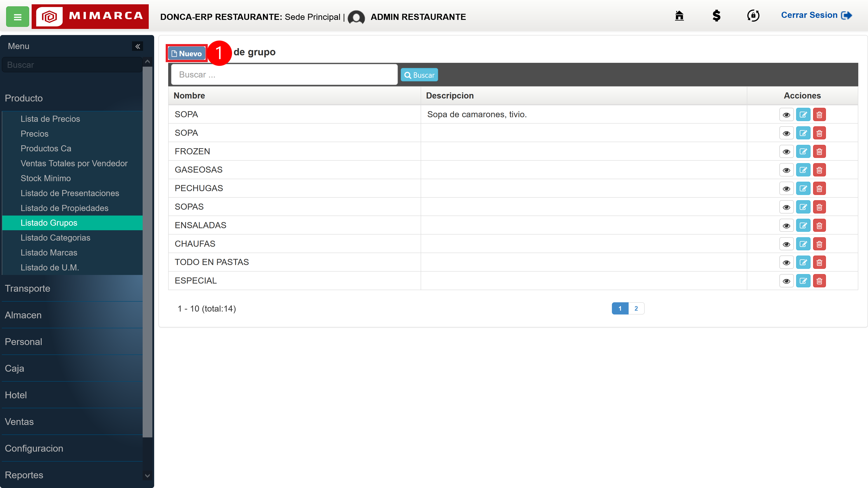Collapse the Menu sidebar panel

pos(137,46)
